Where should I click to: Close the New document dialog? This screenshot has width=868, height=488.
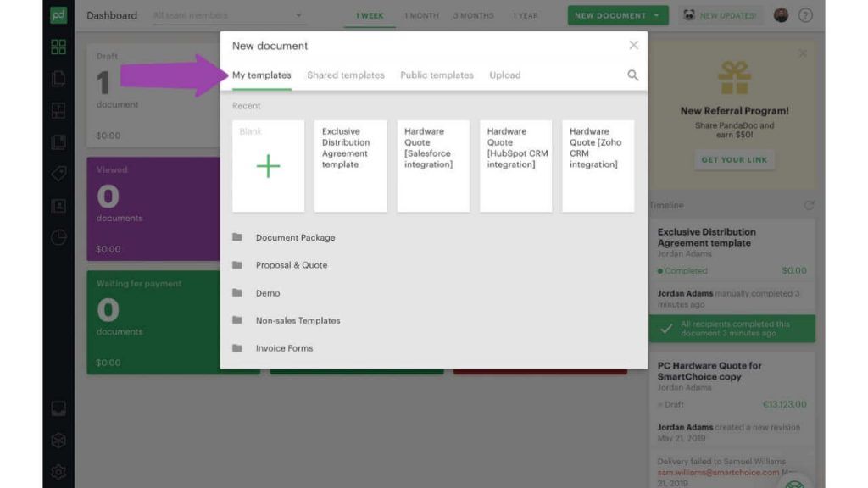[634, 46]
